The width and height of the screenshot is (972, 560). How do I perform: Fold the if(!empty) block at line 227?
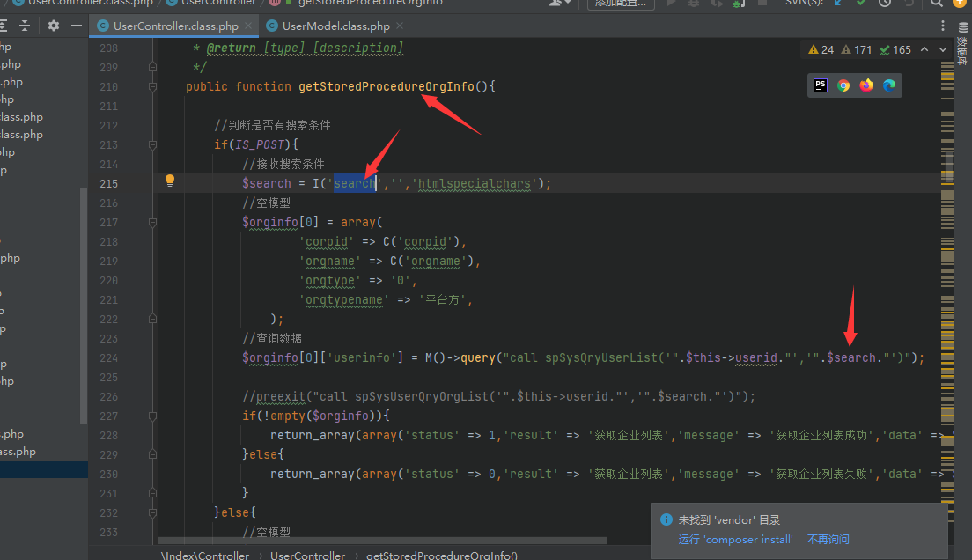pos(152,416)
